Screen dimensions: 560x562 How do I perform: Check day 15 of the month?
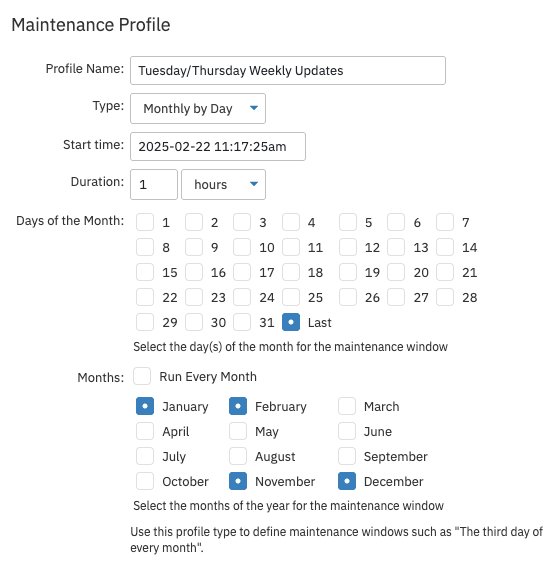click(x=145, y=272)
